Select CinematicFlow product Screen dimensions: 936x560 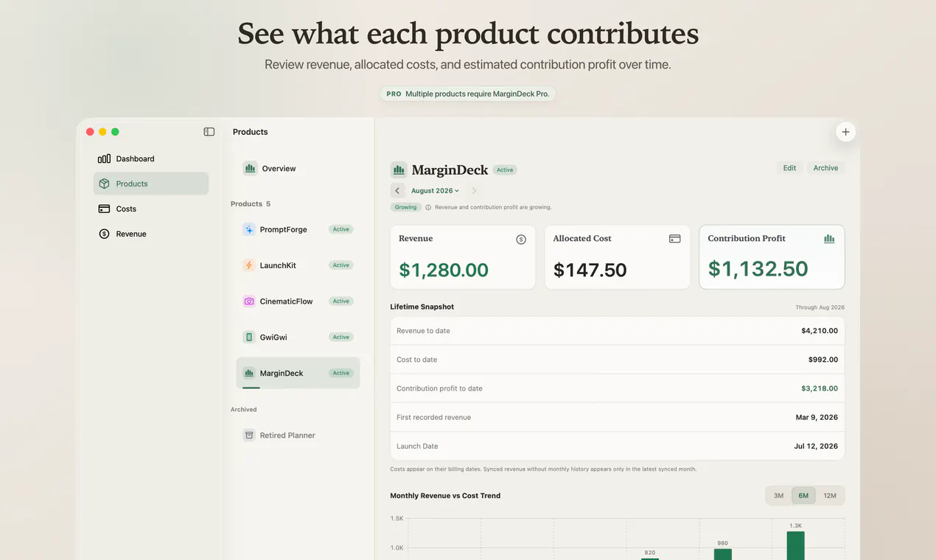point(298,301)
